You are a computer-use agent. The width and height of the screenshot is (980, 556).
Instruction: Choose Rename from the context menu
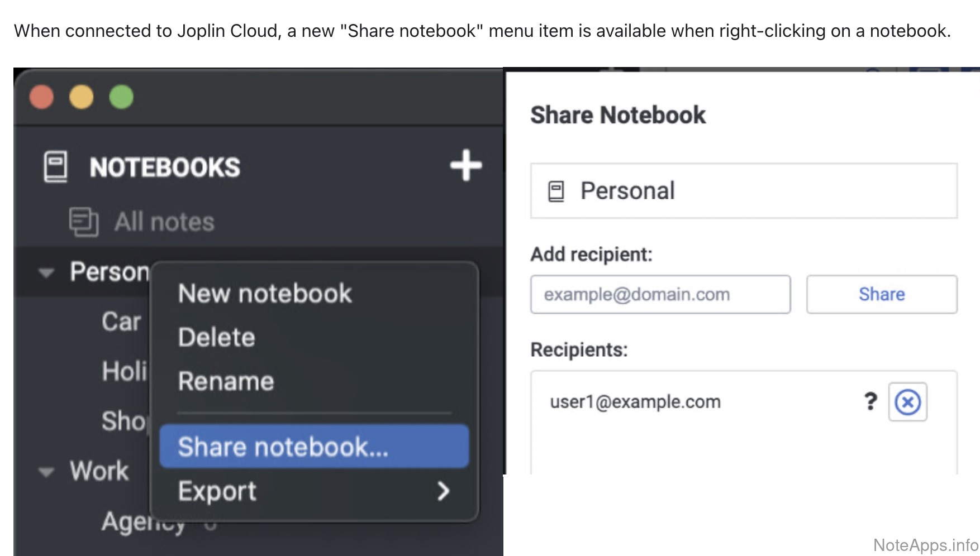point(226,381)
